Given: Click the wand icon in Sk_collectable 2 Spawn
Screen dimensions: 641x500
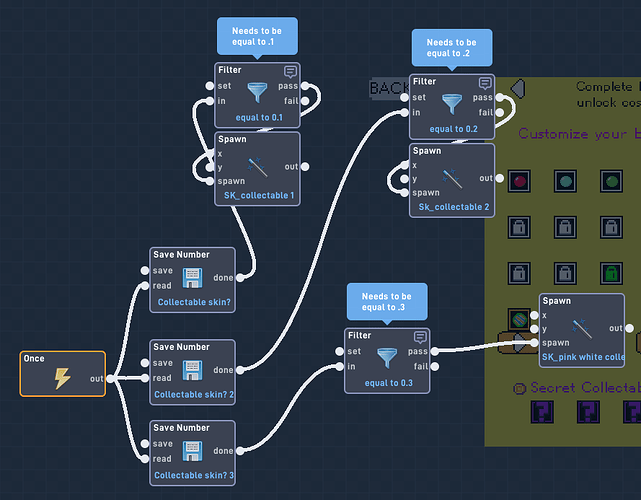Looking at the screenshot, I should coord(453,179).
